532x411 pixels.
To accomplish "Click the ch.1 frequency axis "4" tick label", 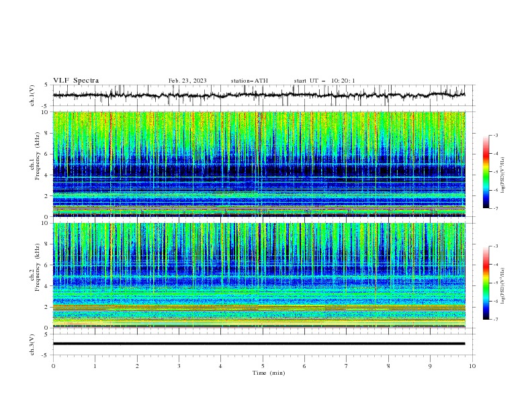I will point(47,175).
